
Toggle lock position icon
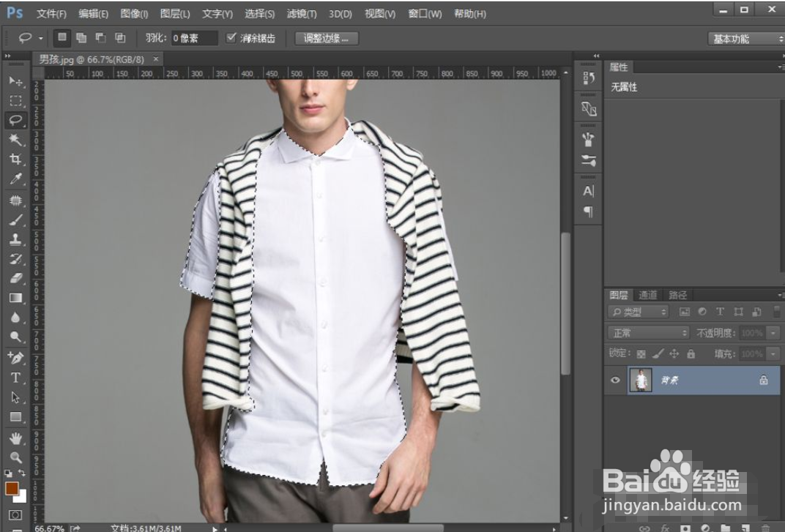click(x=674, y=354)
